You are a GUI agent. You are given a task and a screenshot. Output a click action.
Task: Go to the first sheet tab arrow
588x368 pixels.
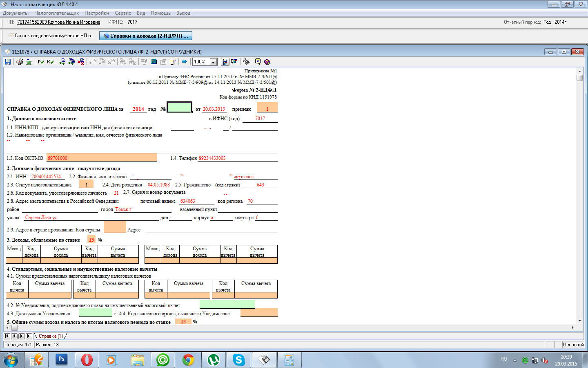pos(7,336)
